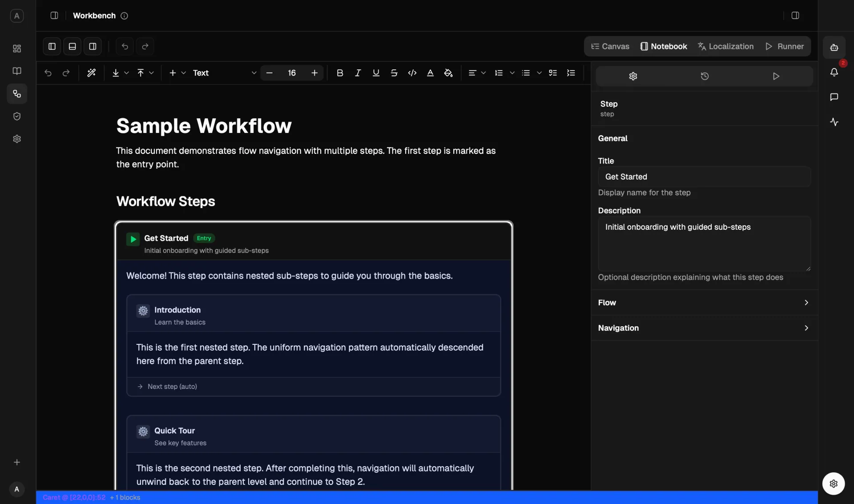Image resolution: width=854 pixels, height=504 pixels.
Task: Open the AI assistant robot panel
Action: coord(834,48)
